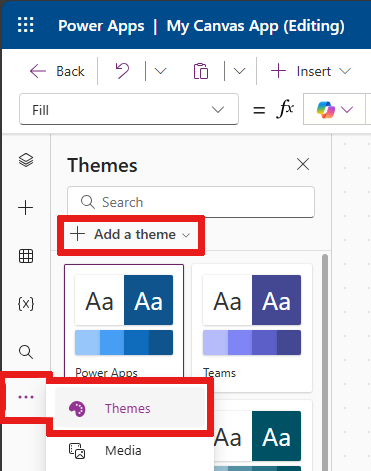Image resolution: width=371 pixels, height=471 pixels.
Task: Select the Power Apps theme card
Action: tap(124, 322)
